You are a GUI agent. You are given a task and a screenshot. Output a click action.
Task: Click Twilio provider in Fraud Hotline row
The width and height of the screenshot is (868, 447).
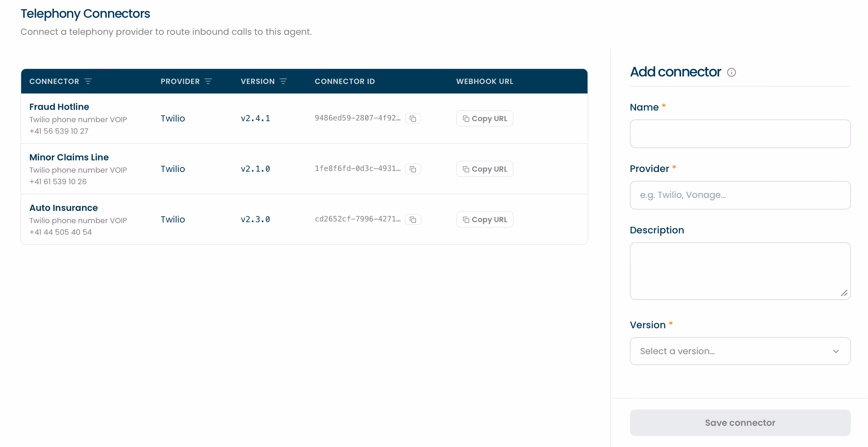pyautogui.click(x=173, y=118)
